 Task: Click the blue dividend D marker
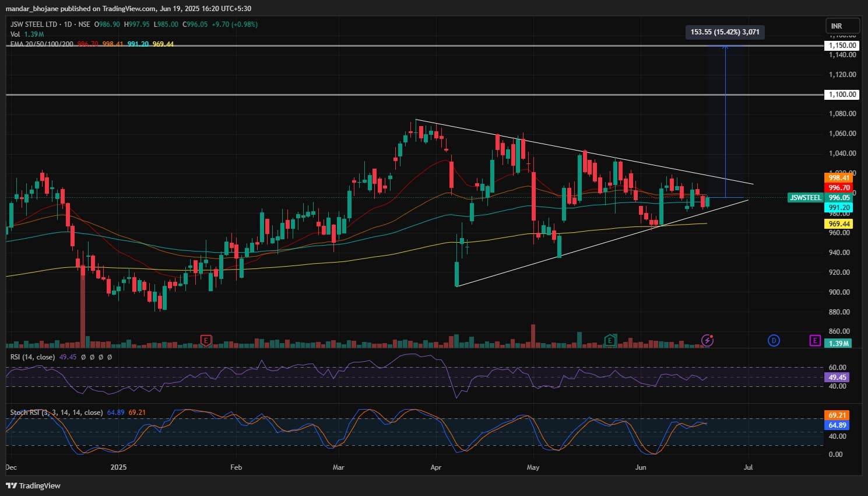(x=774, y=340)
